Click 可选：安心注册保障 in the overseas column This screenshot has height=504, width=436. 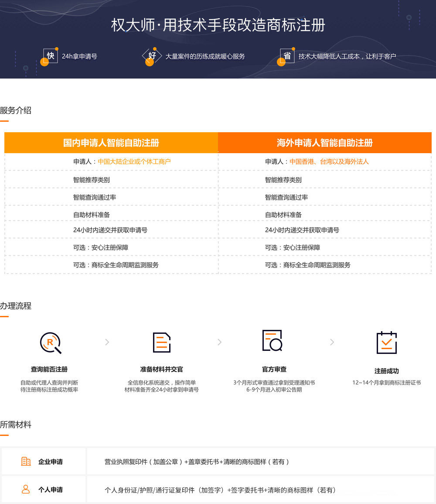(293, 247)
